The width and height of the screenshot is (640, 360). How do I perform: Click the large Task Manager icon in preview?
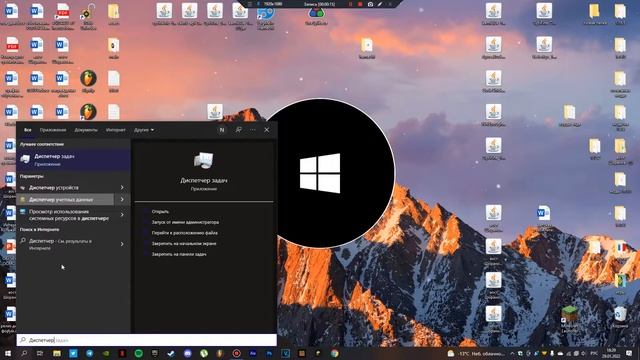204,161
